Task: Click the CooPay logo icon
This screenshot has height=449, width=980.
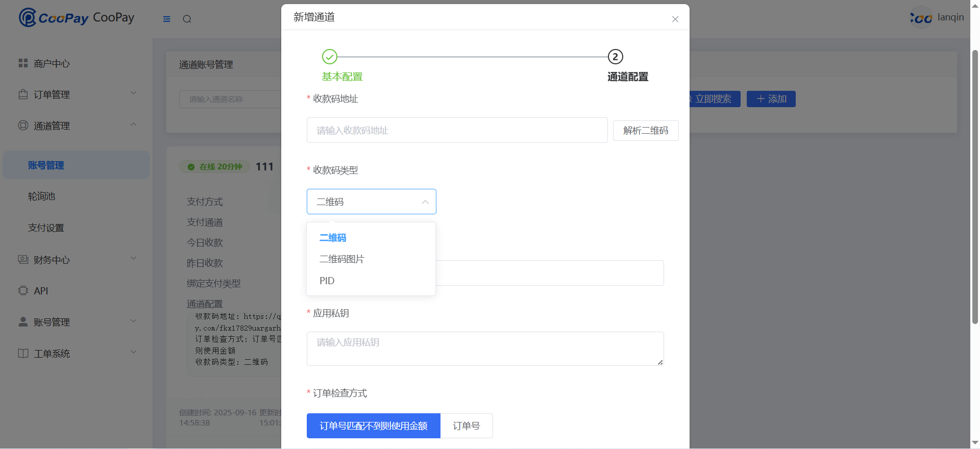Action: coord(28,17)
